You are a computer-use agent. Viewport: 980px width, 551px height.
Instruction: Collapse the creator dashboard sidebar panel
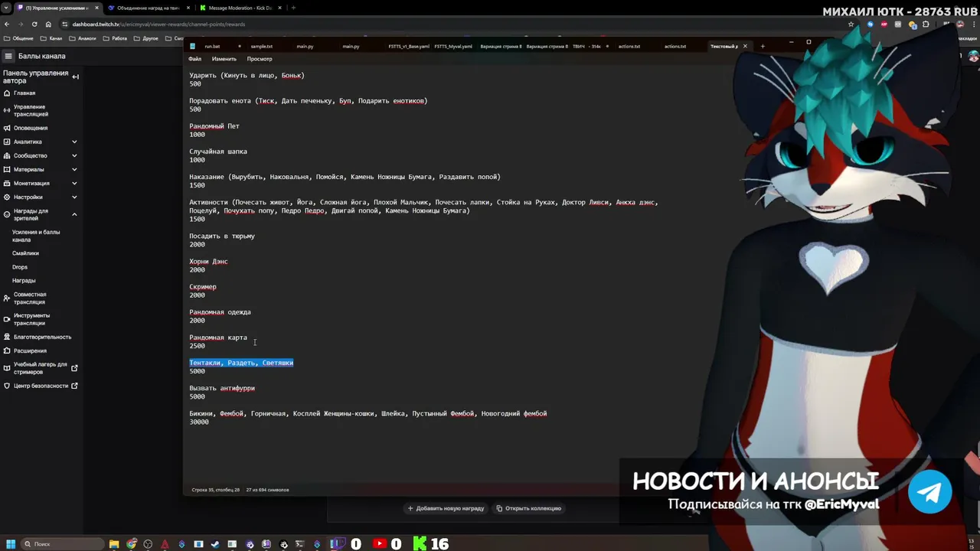[75, 77]
